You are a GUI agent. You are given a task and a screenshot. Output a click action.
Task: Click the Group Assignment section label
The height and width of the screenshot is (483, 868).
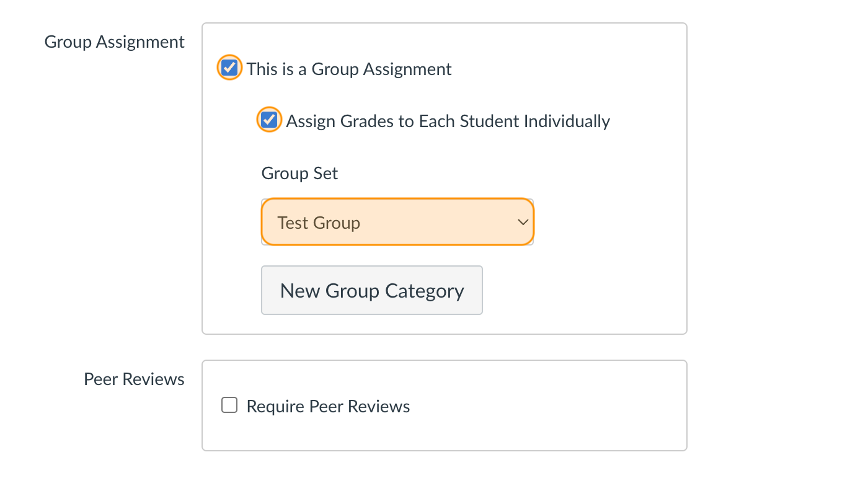click(114, 42)
